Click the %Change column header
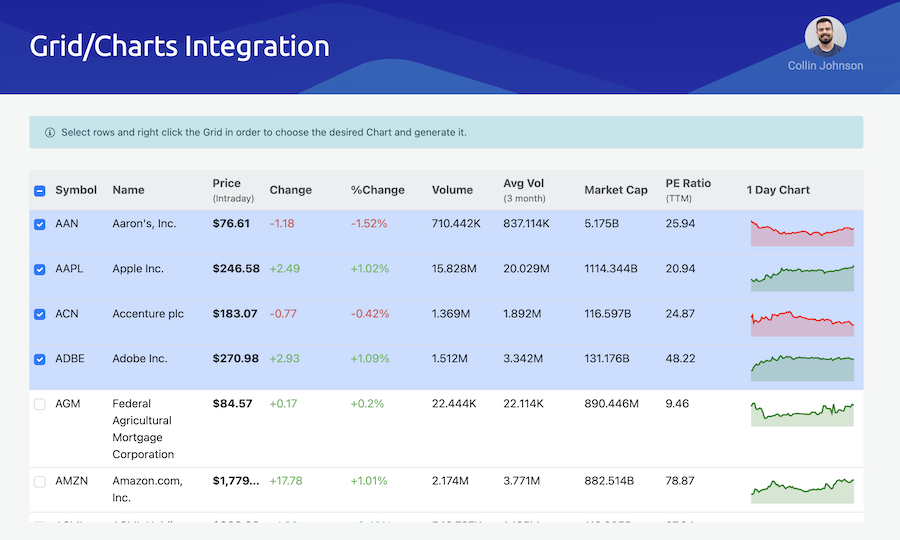Image resolution: width=900 pixels, height=540 pixels. [377, 190]
